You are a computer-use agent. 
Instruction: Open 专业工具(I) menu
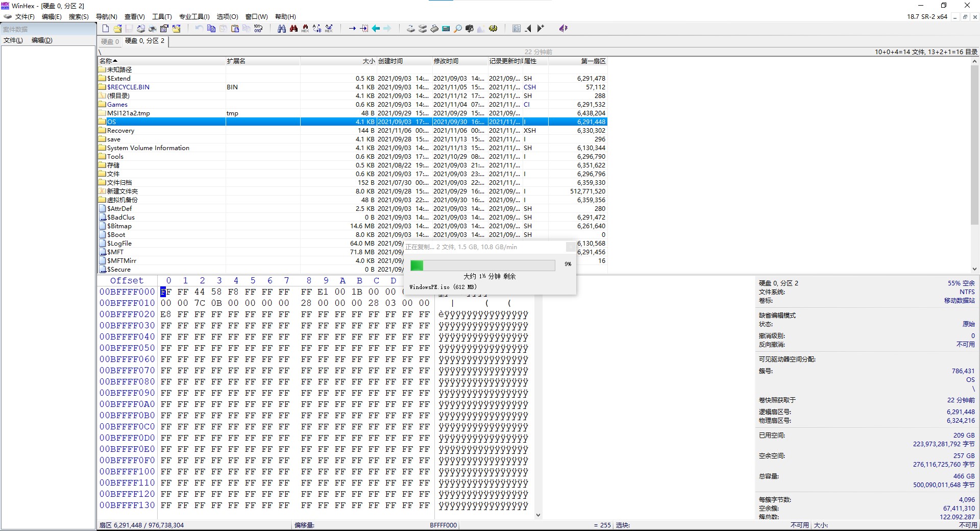click(x=194, y=17)
